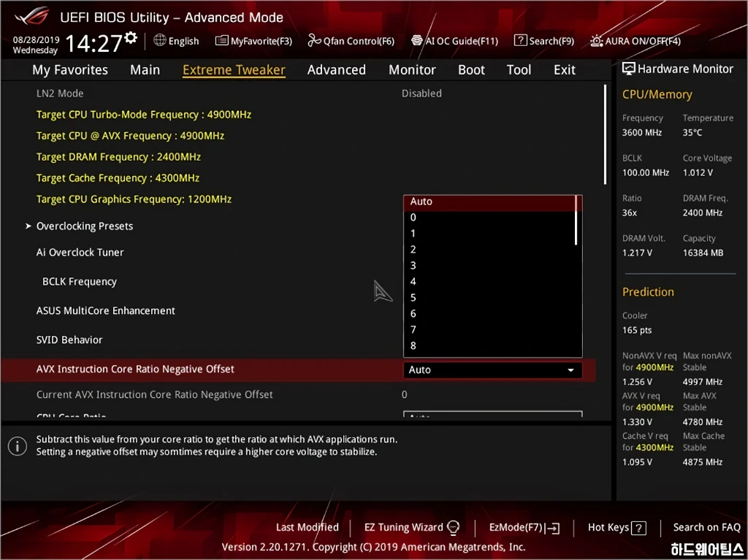Click the main settings panel scrollbar
The height and width of the screenshot is (560, 748).
coord(605,134)
